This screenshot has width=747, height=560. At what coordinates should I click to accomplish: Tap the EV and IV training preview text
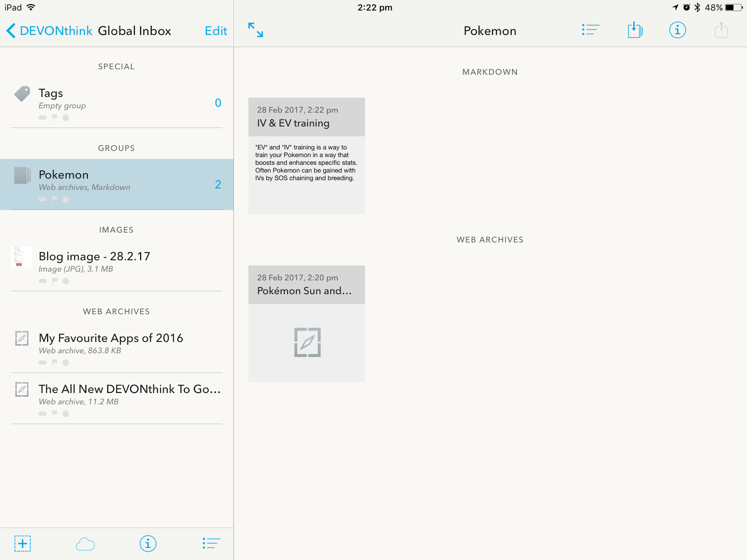306,162
